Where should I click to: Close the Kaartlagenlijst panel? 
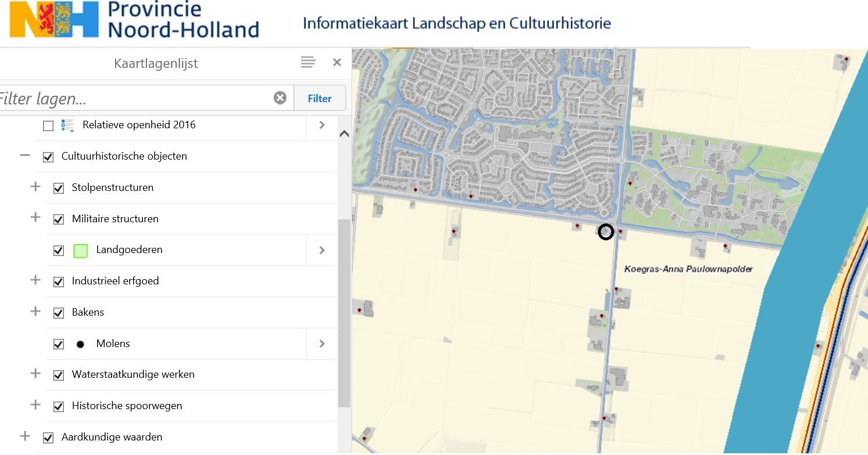[337, 63]
